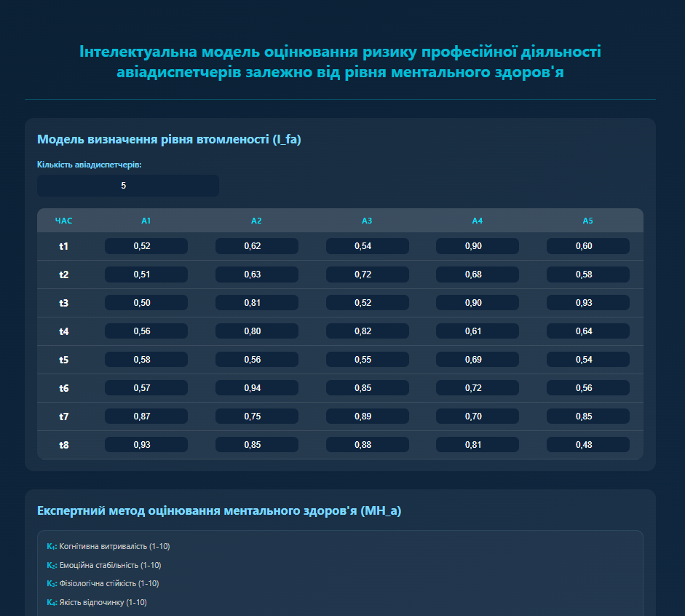Focus the t3 A2 input 0,81
The height and width of the screenshot is (616, 685).
coord(257,303)
